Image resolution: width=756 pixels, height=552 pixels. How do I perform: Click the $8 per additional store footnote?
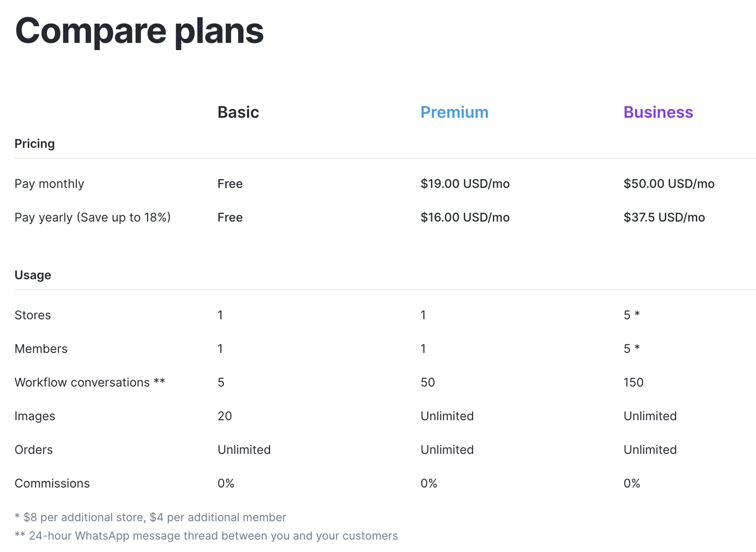150,517
